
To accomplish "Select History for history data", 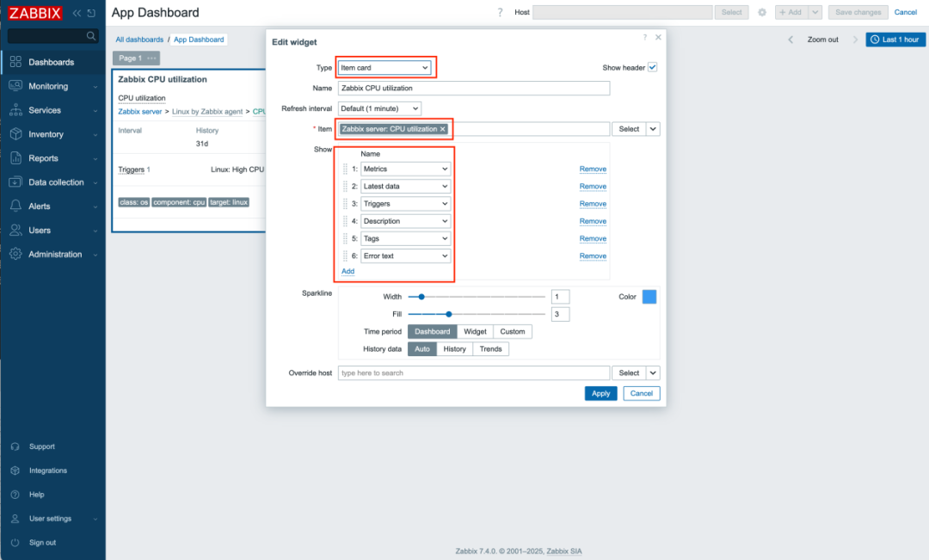I will point(454,349).
